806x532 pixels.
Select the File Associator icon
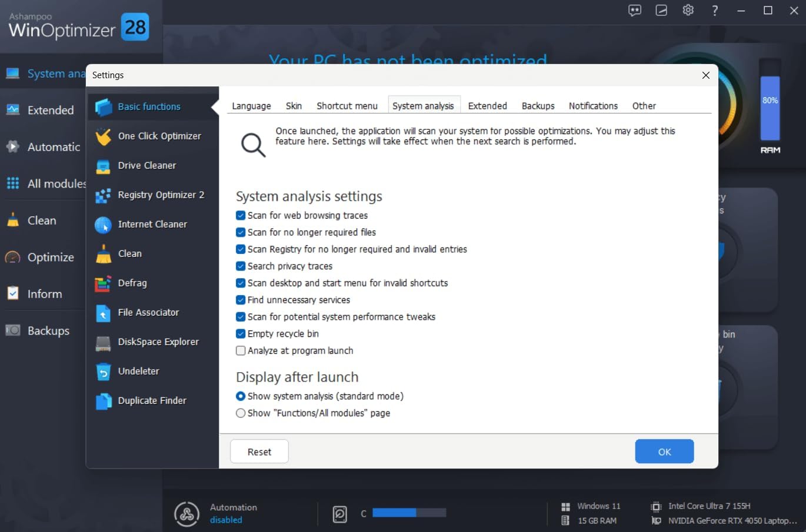[103, 313]
